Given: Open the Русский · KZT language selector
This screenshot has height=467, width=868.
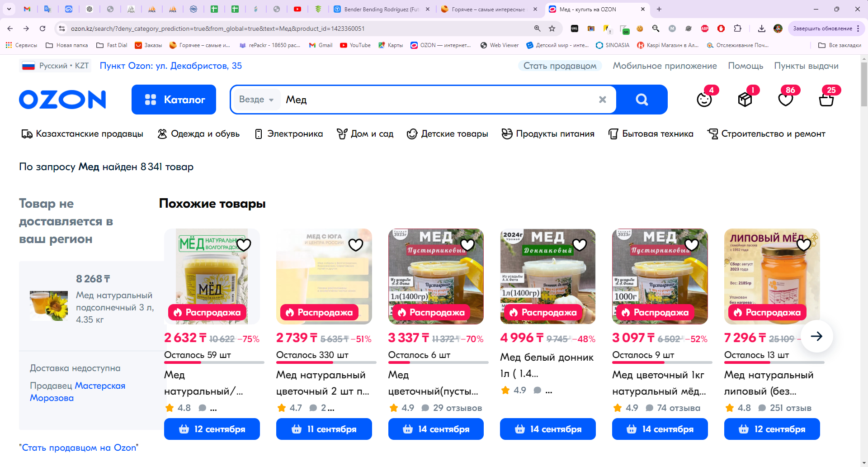Looking at the screenshot, I should [x=55, y=66].
